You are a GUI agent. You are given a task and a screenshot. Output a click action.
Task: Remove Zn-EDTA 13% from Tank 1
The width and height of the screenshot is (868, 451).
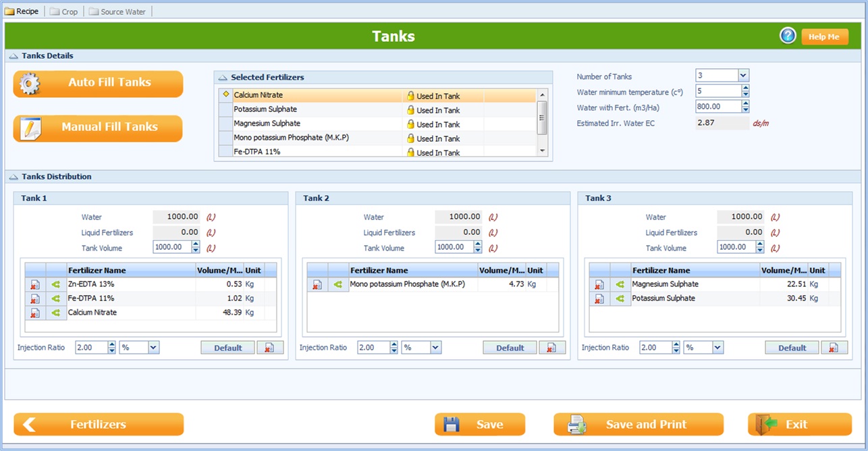[x=35, y=284]
